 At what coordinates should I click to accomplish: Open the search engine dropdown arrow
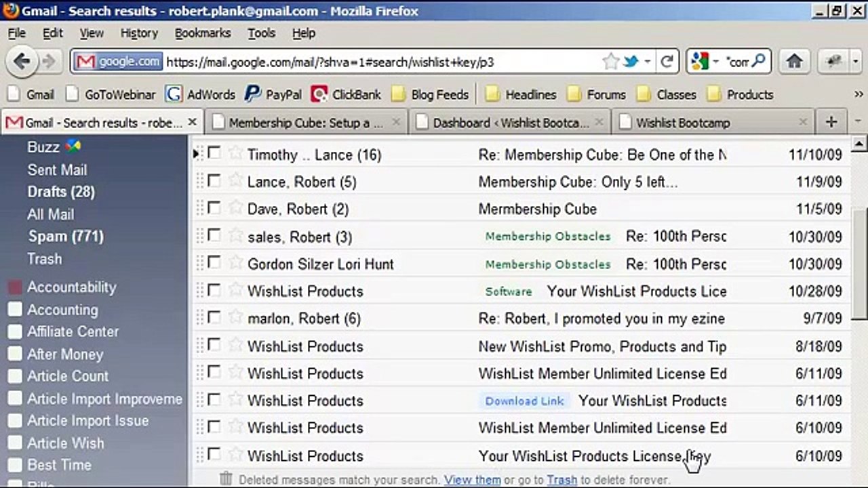[x=716, y=62]
